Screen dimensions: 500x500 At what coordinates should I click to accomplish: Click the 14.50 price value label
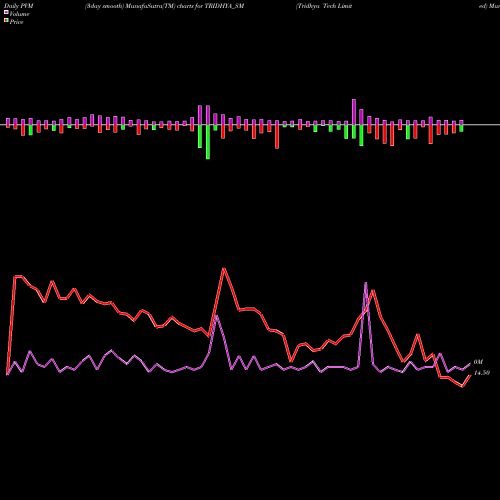pyautogui.click(x=482, y=373)
